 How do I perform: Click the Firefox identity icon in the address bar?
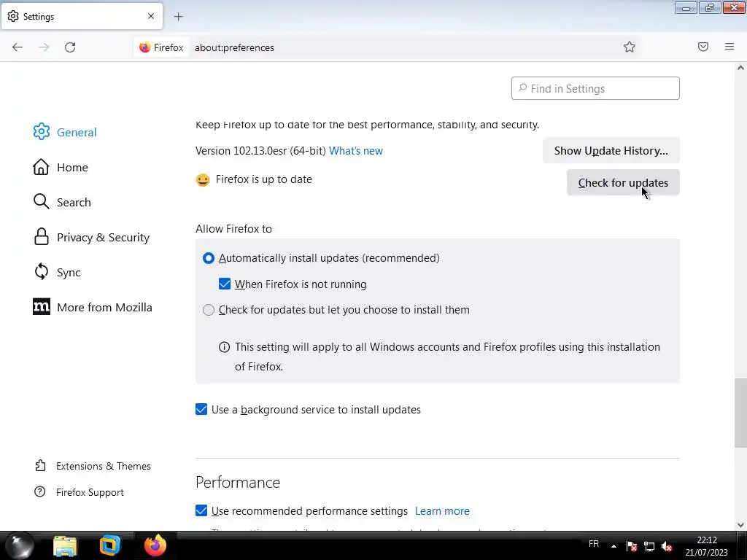click(161, 47)
